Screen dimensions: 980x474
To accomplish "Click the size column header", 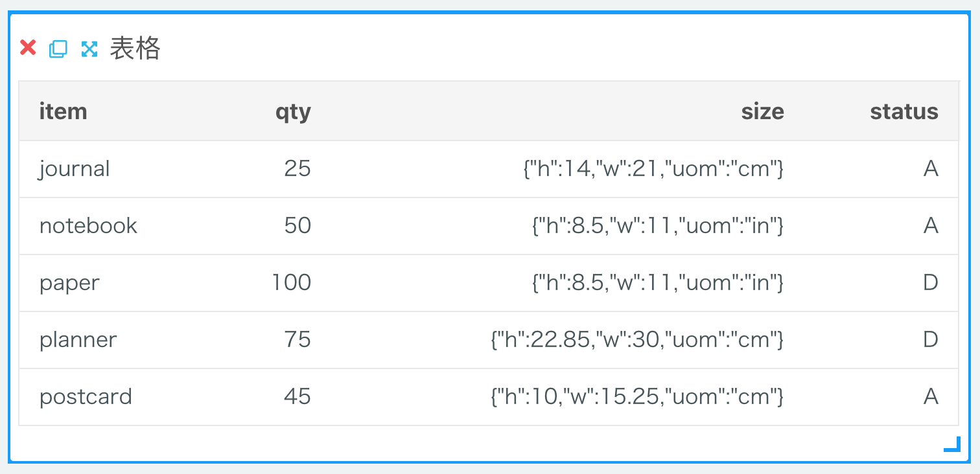I will coord(763,111).
